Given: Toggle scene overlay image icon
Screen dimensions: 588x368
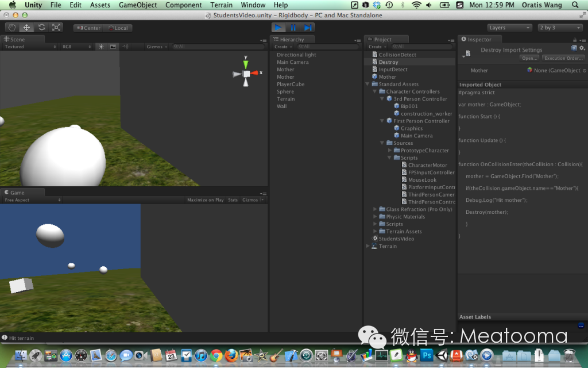Looking at the screenshot, I should point(113,47).
